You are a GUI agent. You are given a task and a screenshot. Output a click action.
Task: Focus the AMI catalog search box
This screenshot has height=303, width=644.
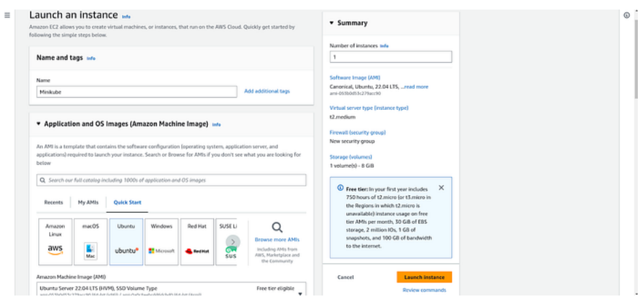pos(171,180)
